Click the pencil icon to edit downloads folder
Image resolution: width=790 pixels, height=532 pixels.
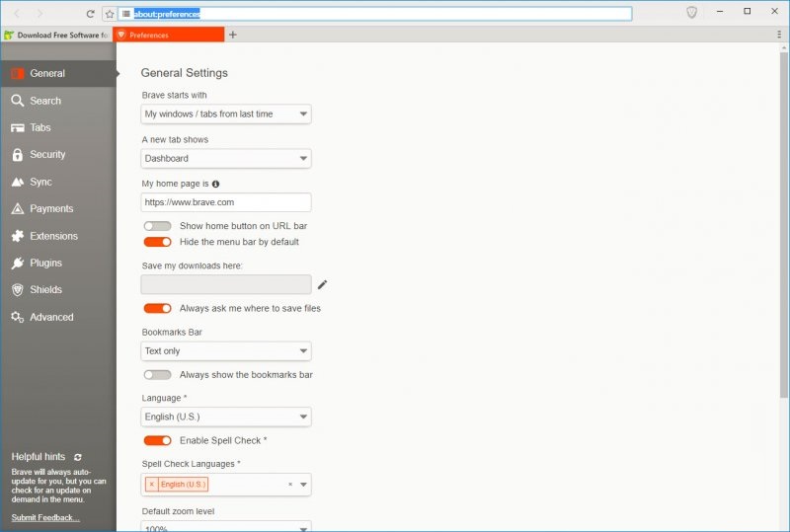(322, 285)
